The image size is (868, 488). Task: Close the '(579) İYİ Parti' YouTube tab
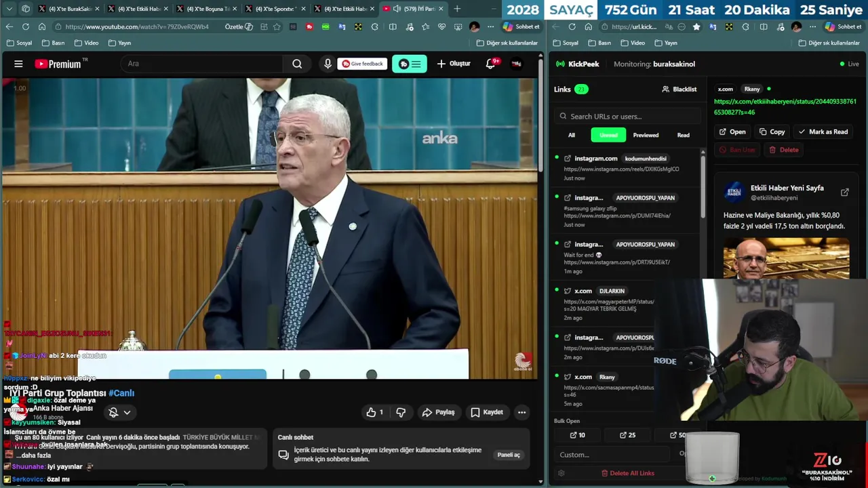pyautogui.click(x=441, y=9)
